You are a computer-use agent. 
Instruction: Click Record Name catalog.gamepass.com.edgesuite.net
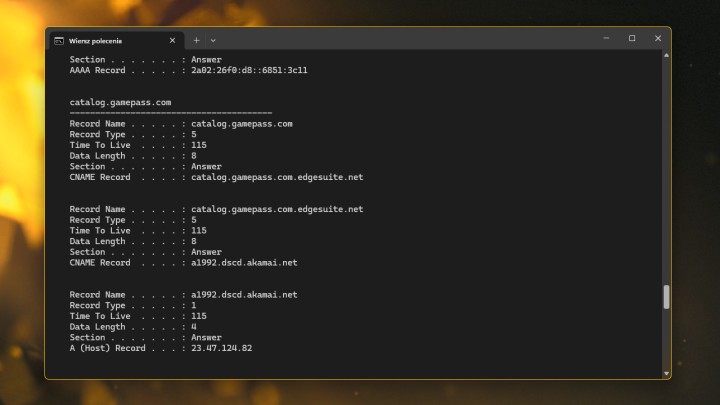[x=277, y=209]
